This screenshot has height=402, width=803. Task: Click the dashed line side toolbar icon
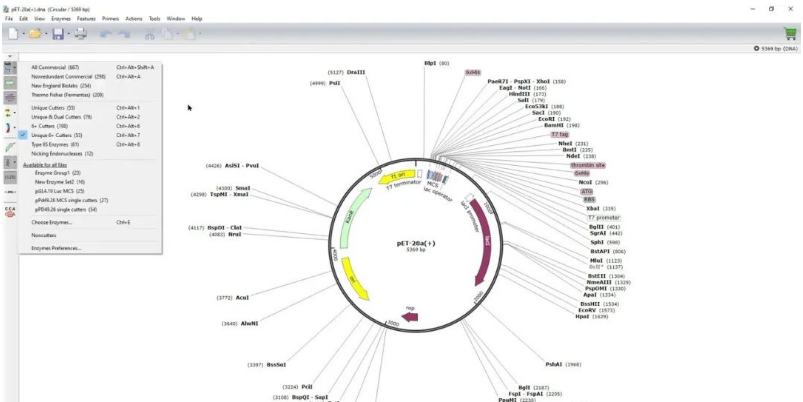(10, 192)
